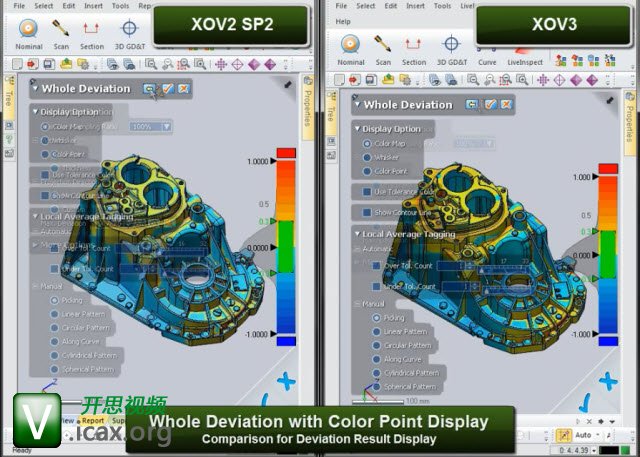Click Nominal tool in XOV2 SP2 window
640x457 pixels.
(29, 34)
